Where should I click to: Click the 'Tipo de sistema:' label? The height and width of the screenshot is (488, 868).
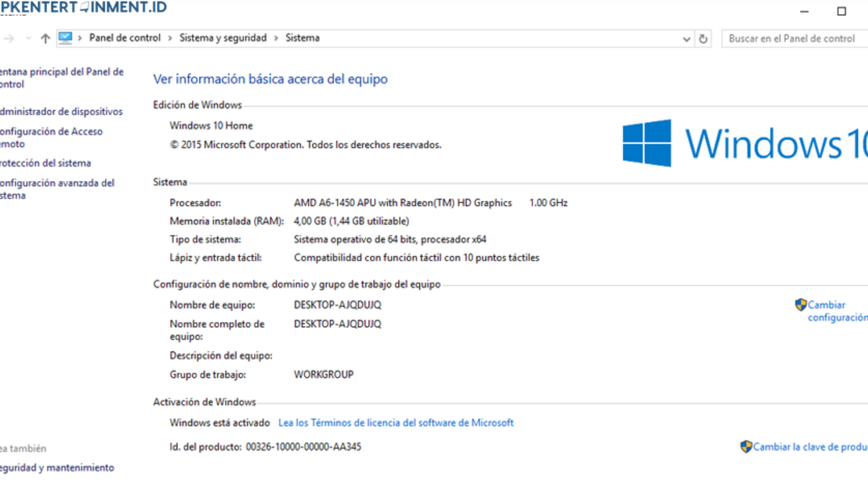pos(205,240)
